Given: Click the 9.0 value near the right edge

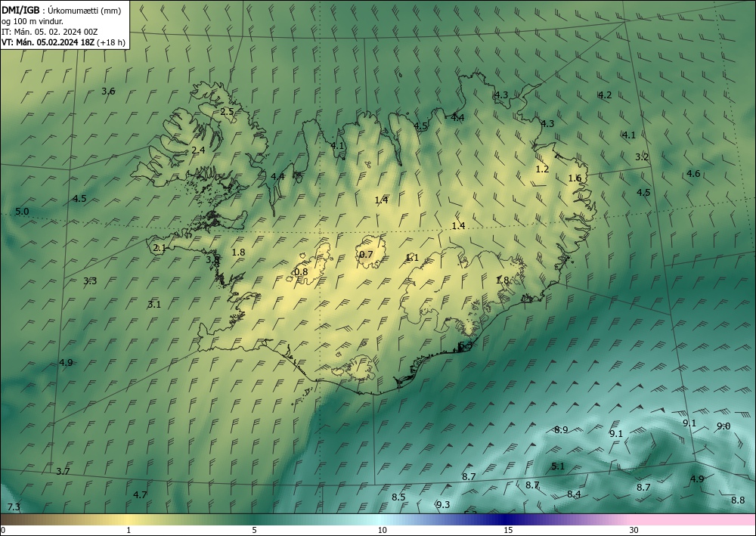Looking at the screenshot, I should click(x=723, y=426).
